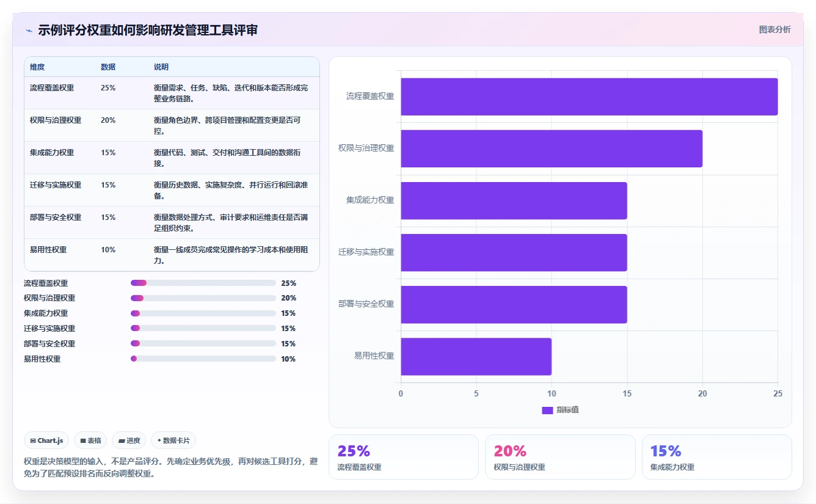This screenshot has width=816, height=504.
Task: Select the 数据卡片 tag chip
Action: 173,440
